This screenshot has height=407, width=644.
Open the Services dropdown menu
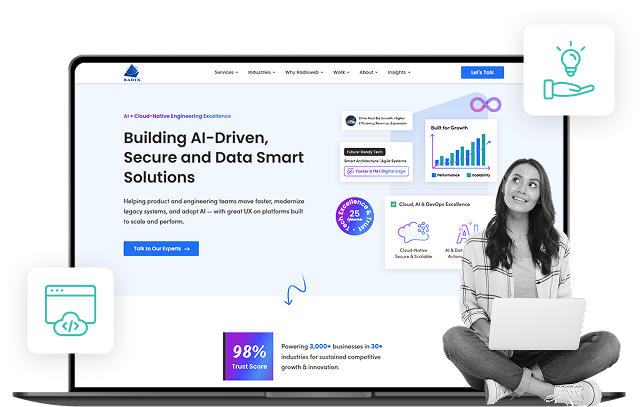226,72
